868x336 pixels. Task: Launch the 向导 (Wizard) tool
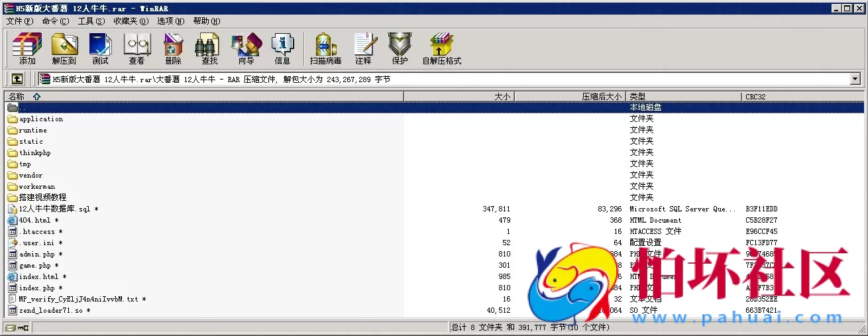[246, 49]
